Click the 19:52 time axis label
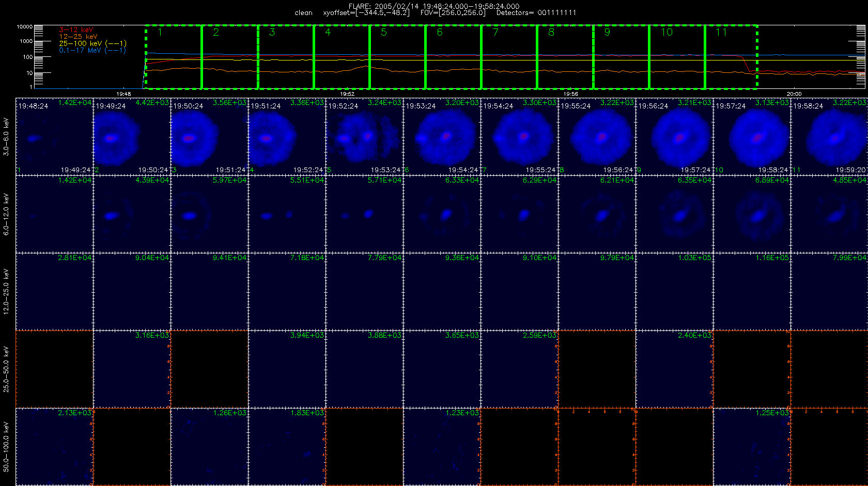The image size is (868, 486). (347, 94)
